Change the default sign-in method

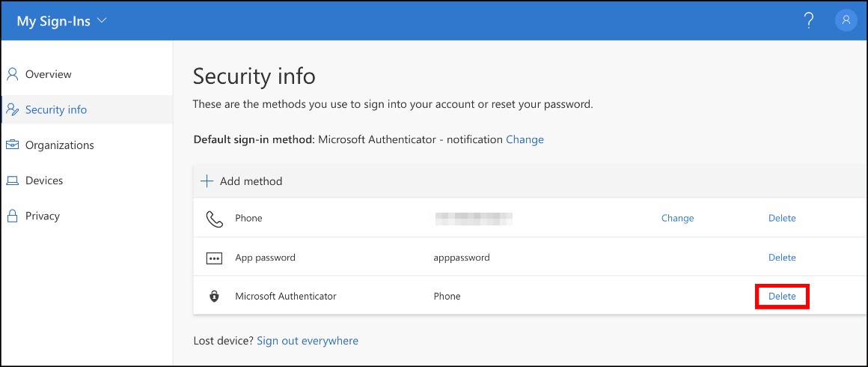coord(525,139)
